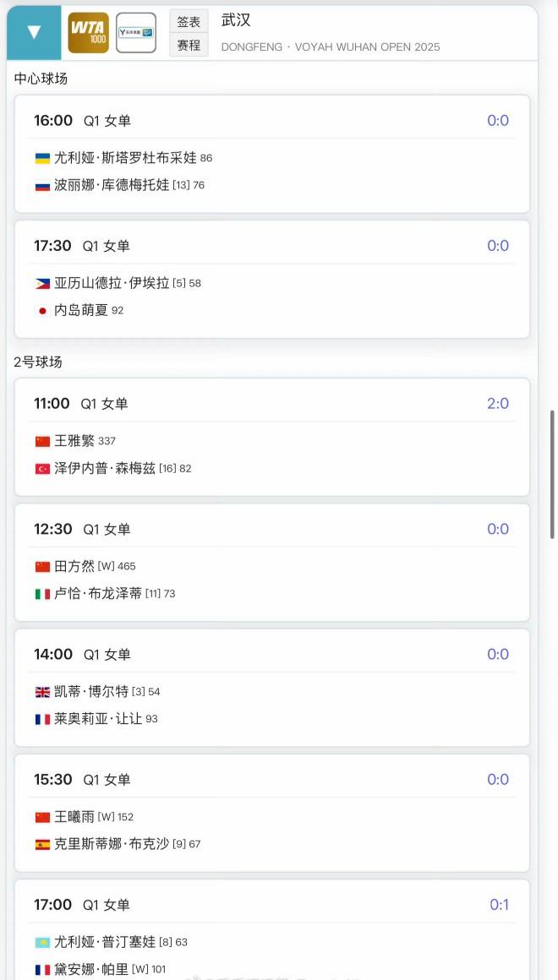Click the 2:0 score of 11:00 match
This screenshot has width=558, height=980.
(x=498, y=404)
